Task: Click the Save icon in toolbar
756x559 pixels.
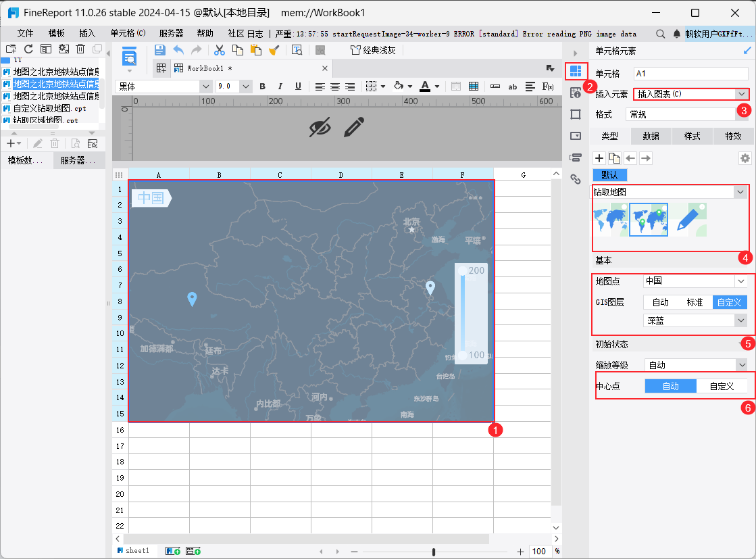Action: coord(160,49)
